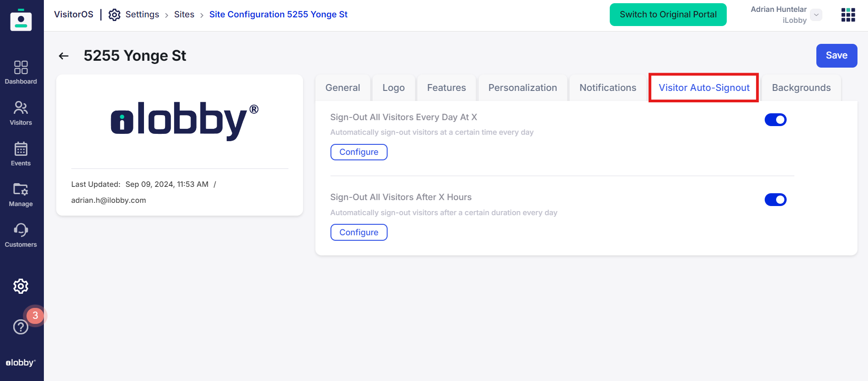The width and height of the screenshot is (868, 381).
Task: Click the adrian.h@ilobby.com email text
Action: (x=109, y=200)
